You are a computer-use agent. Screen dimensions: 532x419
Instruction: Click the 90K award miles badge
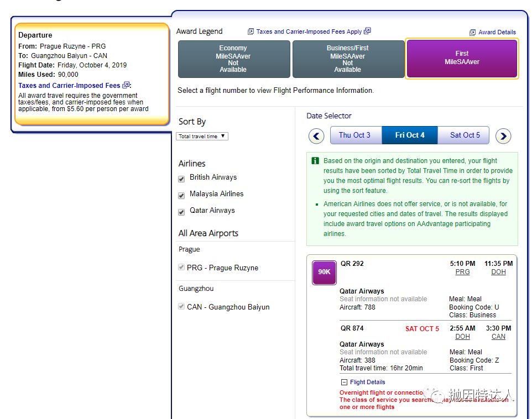point(324,272)
